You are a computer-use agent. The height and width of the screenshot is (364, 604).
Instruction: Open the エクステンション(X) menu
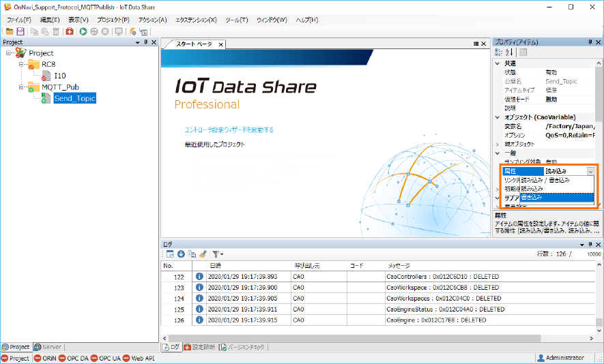click(x=196, y=20)
